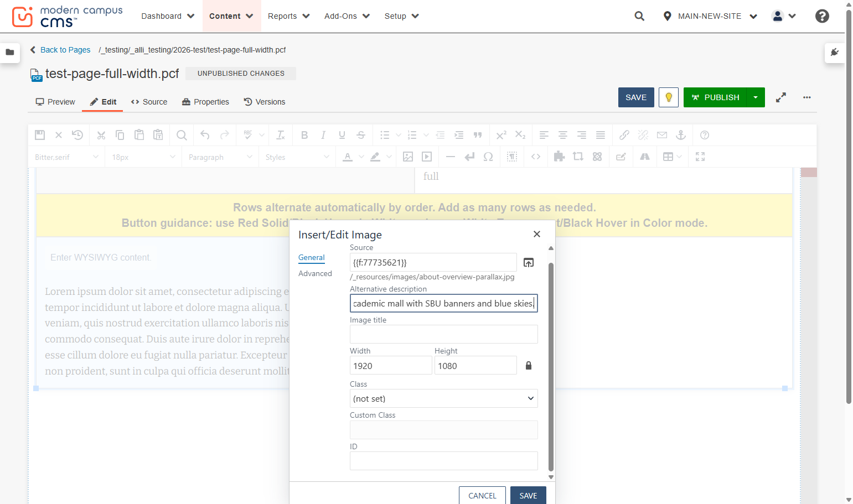Image resolution: width=853 pixels, height=504 pixels.
Task: Switch to the Properties tab
Action: [x=205, y=102]
